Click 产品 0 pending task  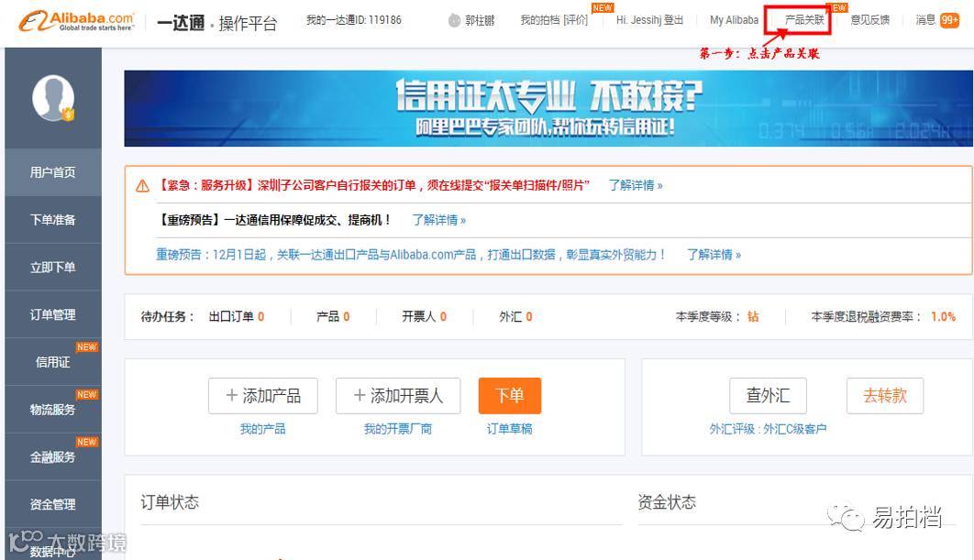pyautogui.click(x=333, y=316)
